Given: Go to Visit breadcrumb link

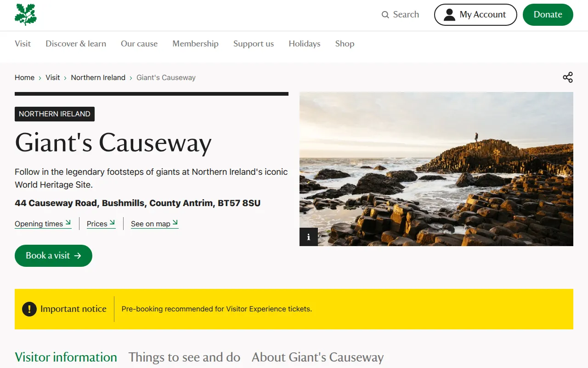Looking at the screenshot, I should pos(52,77).
